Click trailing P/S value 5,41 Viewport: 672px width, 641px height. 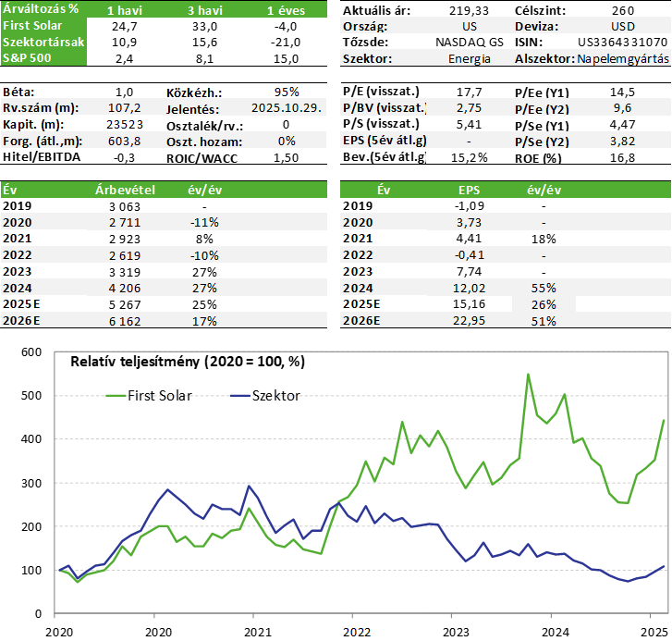(469, 124)
